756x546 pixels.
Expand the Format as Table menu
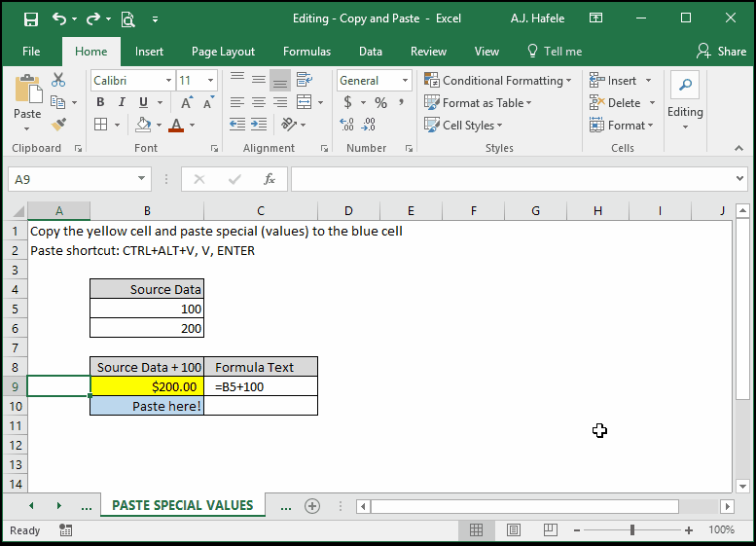(x=478, y=103)
